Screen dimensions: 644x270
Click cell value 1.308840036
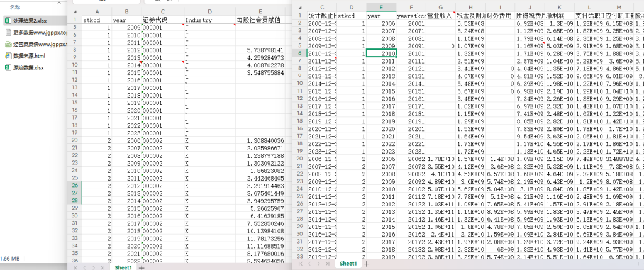point(260,140)
